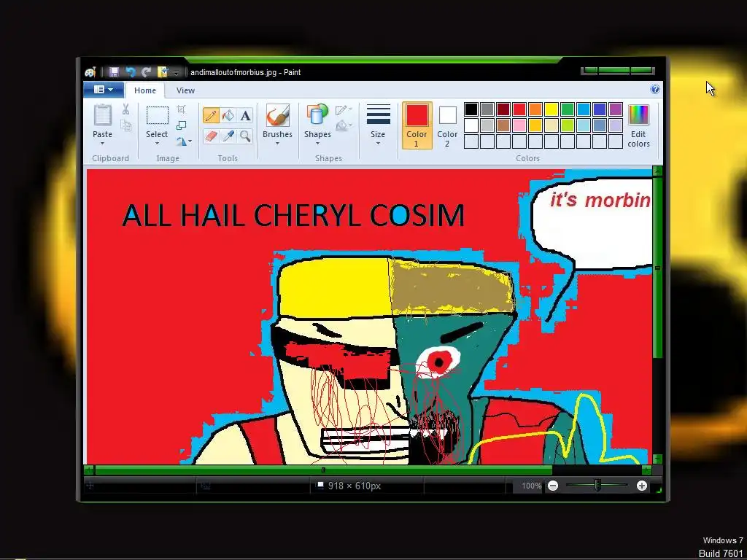
Task: Click 'ALL HAIL CHERYL COSIM' text on canvas
Action: click(293, 215)
